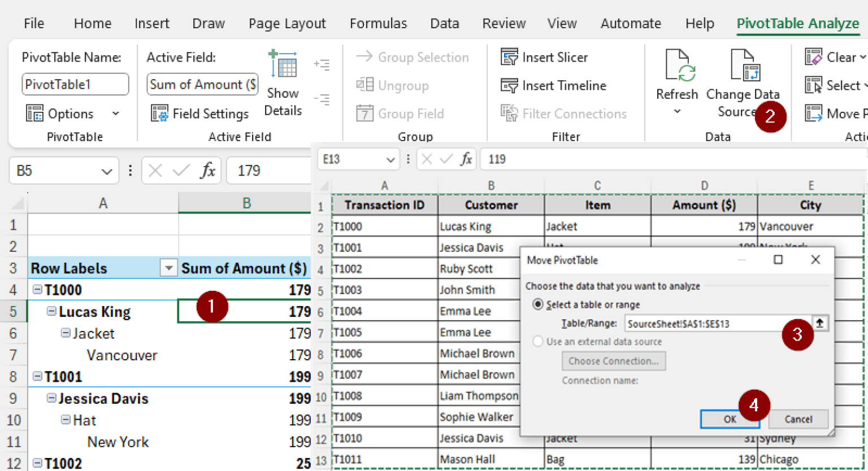Image resolution: width=868 pixels, height=471 pixels.
Task: Collapse the T1000 group in the pivot table
Action: [37, 289]
